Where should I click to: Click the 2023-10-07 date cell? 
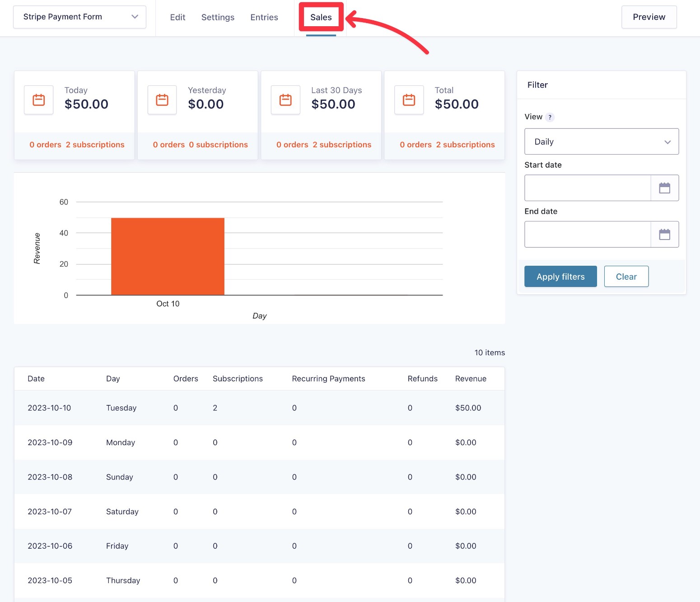click(x=50, y=512)
